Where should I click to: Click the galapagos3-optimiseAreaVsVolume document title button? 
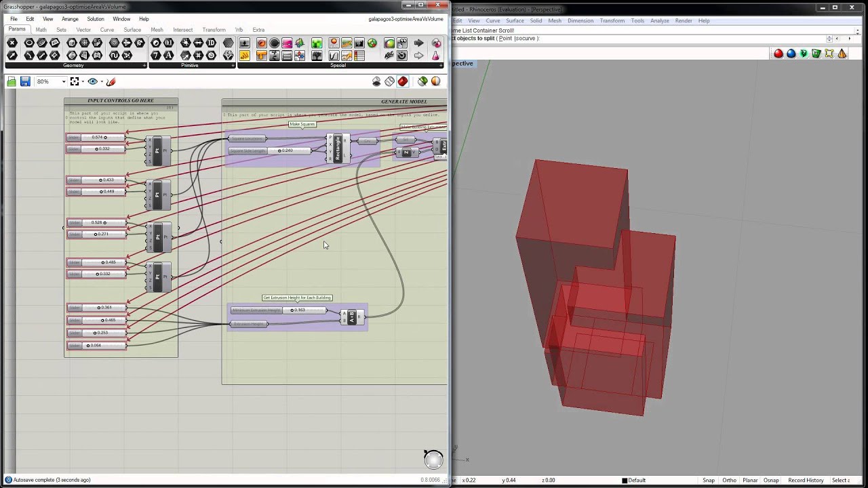click(406, 19)
